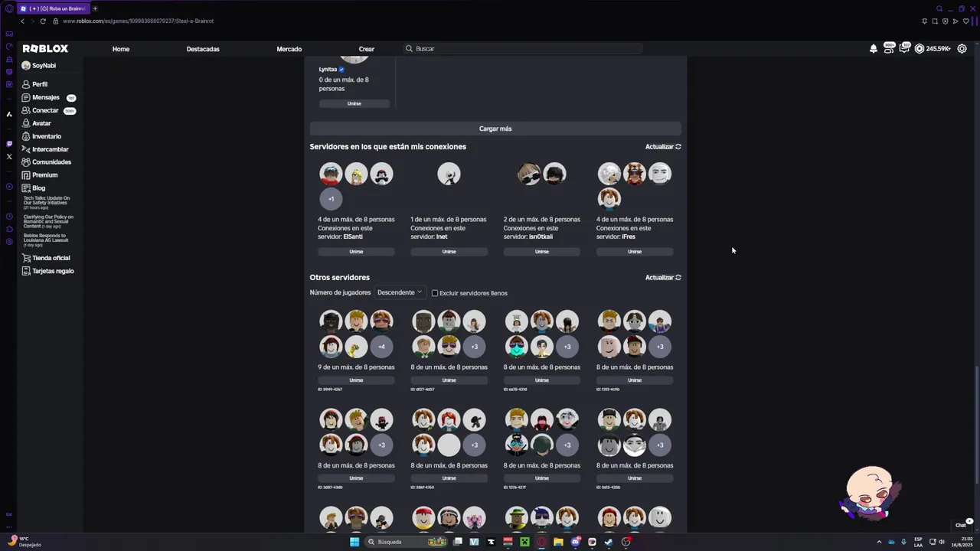This screenshot has width=980, height=551.
Task: Open new browser tab with plus
Action: coord(95,8)
